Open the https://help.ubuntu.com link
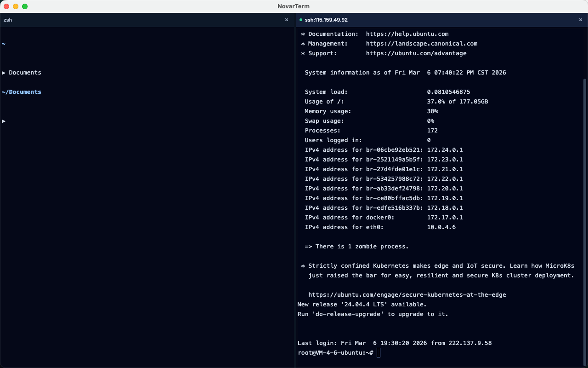The image size is (588, 368). (407, 34)
